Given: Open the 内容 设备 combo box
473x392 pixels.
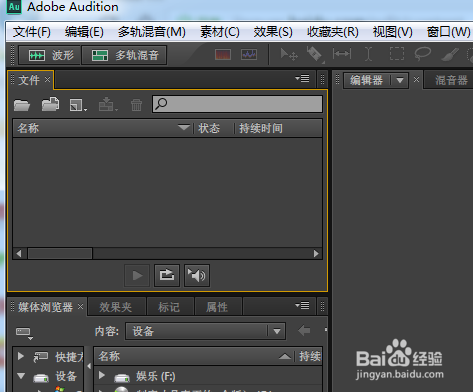Looking at the screenshot, I should pos(205,331).
